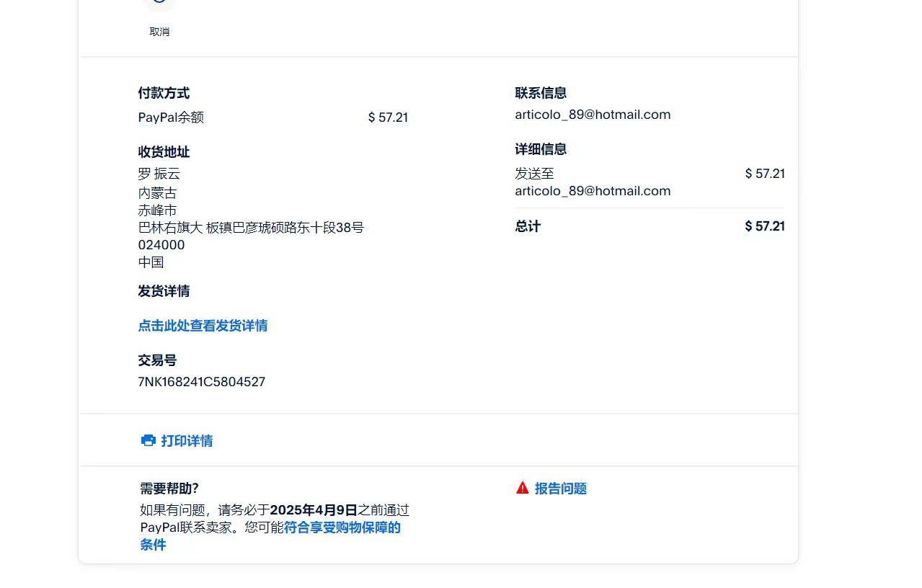Open the 点击此处查看发货详情 link

coord(203,326)
